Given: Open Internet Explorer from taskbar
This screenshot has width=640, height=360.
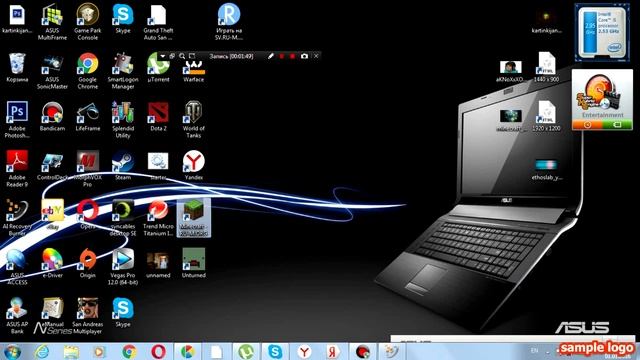Looking at the screenshot, I should (x=42, y=351).
